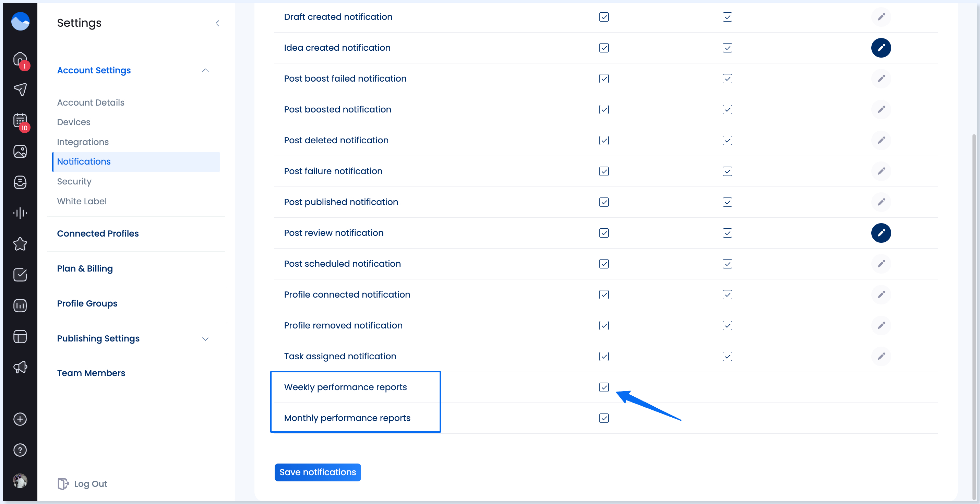Toggle the Monthly performance reports checkbox
980x504 pixels.
tap(604, 418)
